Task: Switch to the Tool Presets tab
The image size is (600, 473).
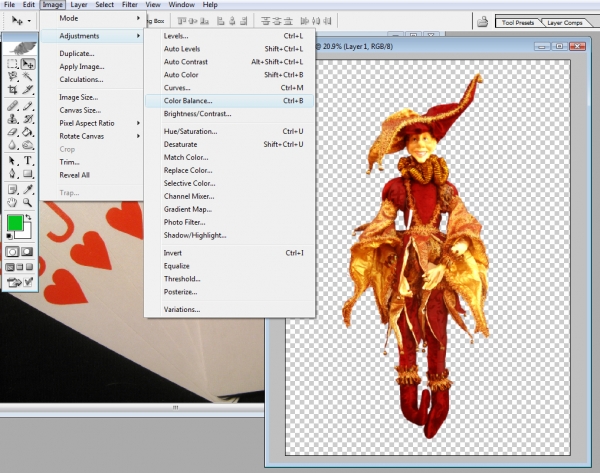Action: (518, 23)
